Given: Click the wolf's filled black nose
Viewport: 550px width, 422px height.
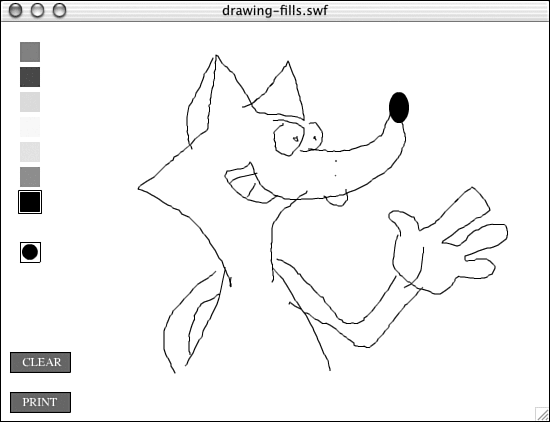Looking at the screenshot, I should click(399, 107).
